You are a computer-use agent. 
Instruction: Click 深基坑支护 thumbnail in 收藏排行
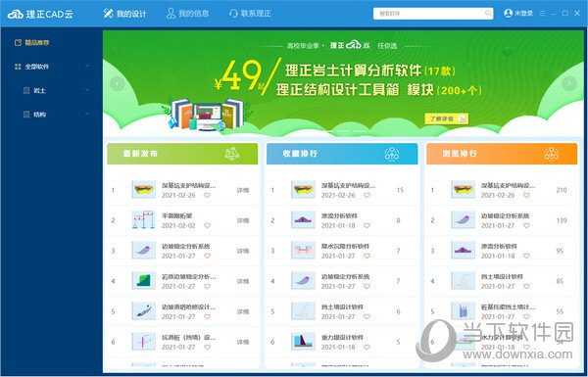(303, 190)
